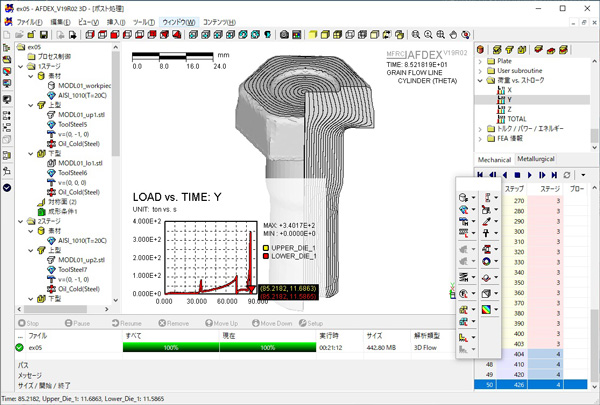Click the export arrow document icon

click(72, 35)
